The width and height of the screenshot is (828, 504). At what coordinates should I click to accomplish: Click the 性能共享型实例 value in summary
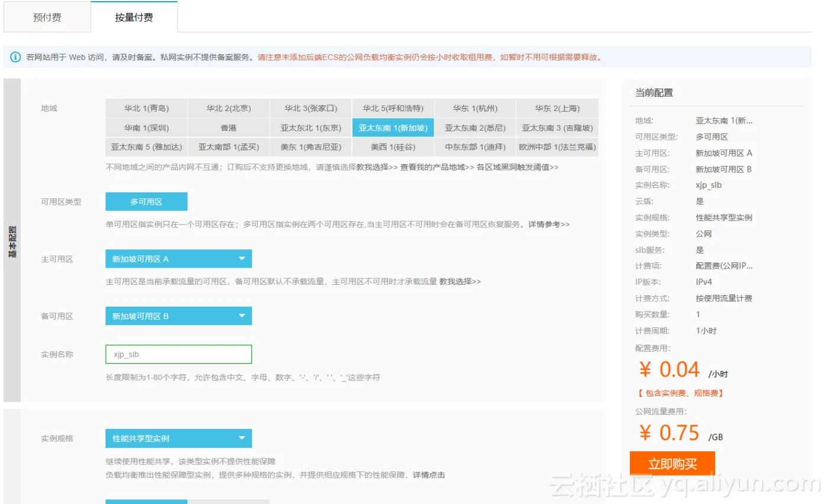[x=724, y=217]
